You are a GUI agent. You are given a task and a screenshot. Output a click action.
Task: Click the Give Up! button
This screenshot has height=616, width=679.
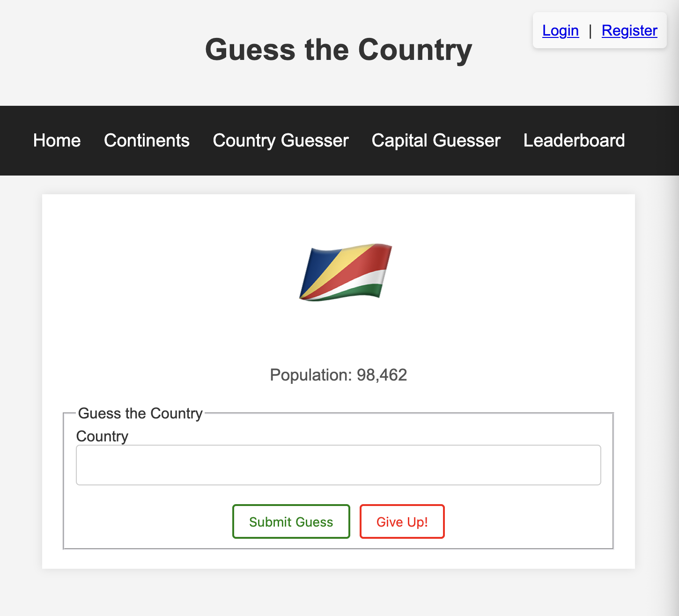click(x=402, y=521)
